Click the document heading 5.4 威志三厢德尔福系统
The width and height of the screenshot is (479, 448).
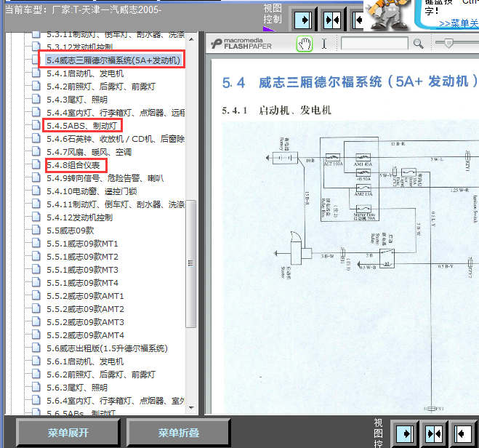(350, 82)
